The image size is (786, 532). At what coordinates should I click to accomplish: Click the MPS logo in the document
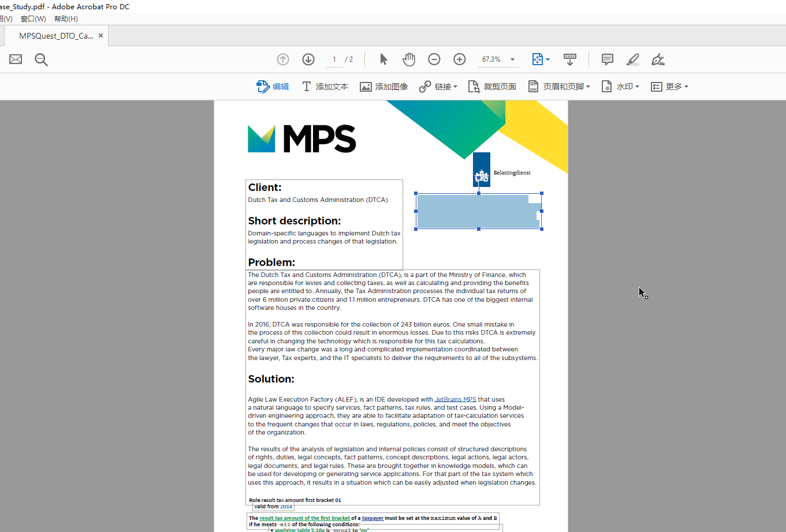tap(302, 139)
